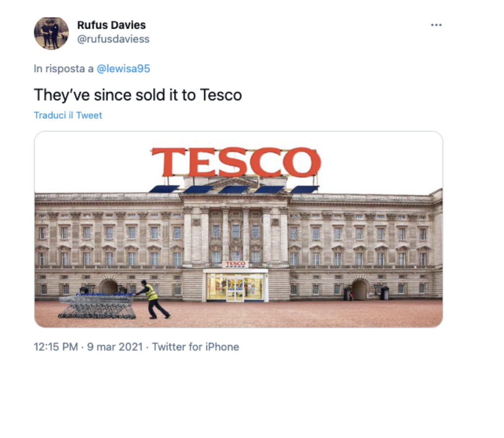Image resolution: width=504 pixels, height=438 pixels.
Task: Click the left archway of the palace
Action: (109, 287)
